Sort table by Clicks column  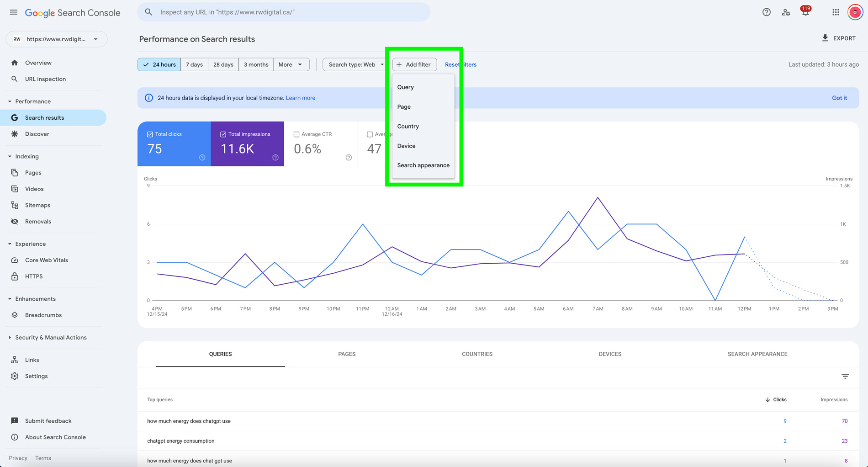776,399
